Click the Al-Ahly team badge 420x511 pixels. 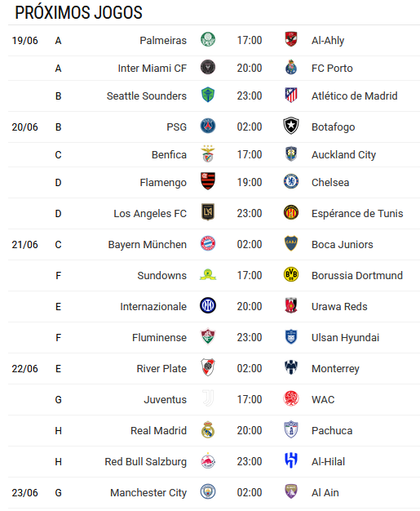[x=291, y=39]
